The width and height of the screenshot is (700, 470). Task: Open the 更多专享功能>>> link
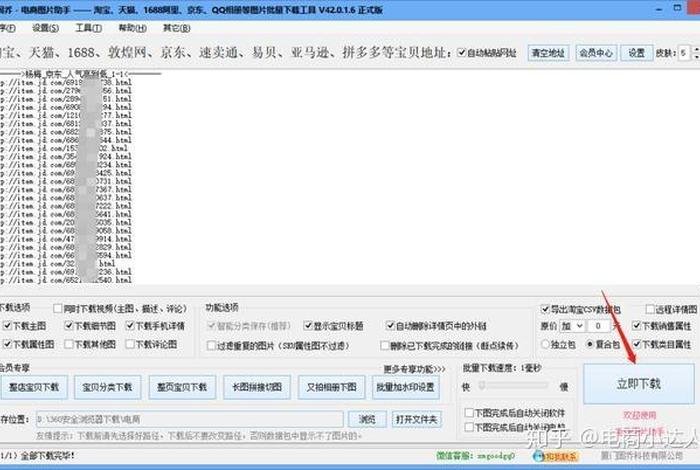[x=414, y=369]
